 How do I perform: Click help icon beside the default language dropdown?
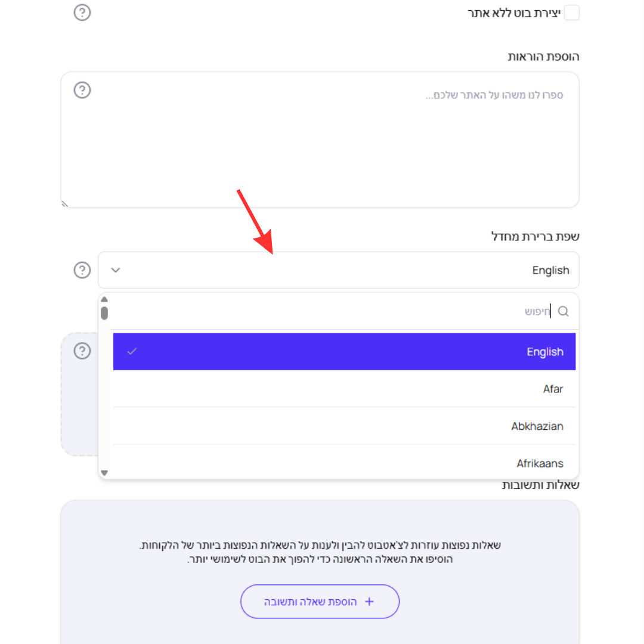[x=82, y=270]
